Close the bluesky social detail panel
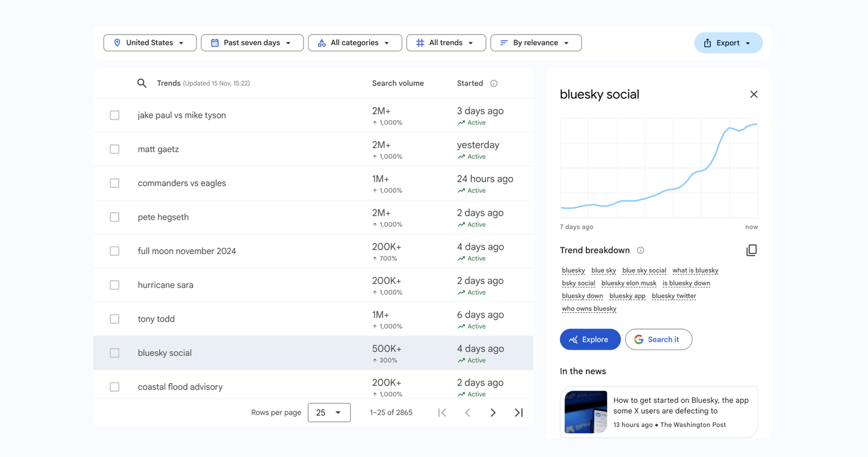 pyautogui.click(x=754, y=94)
